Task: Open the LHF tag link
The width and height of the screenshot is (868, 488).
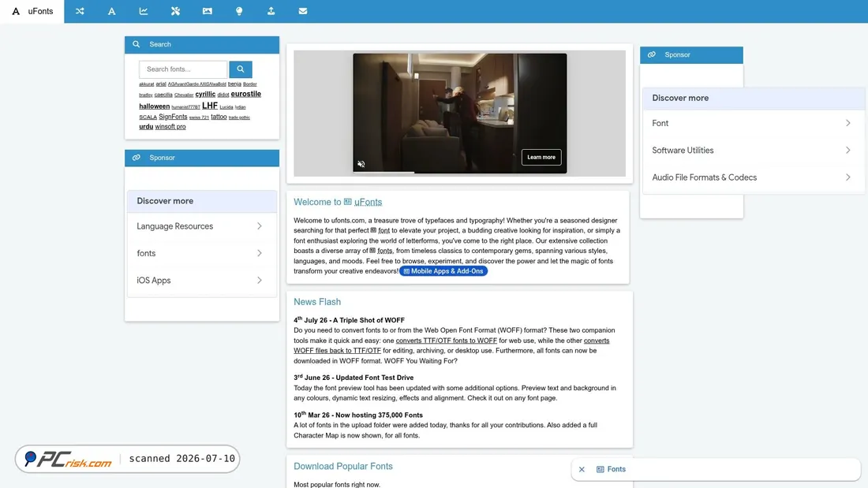Action: click(x=210, y=106)
